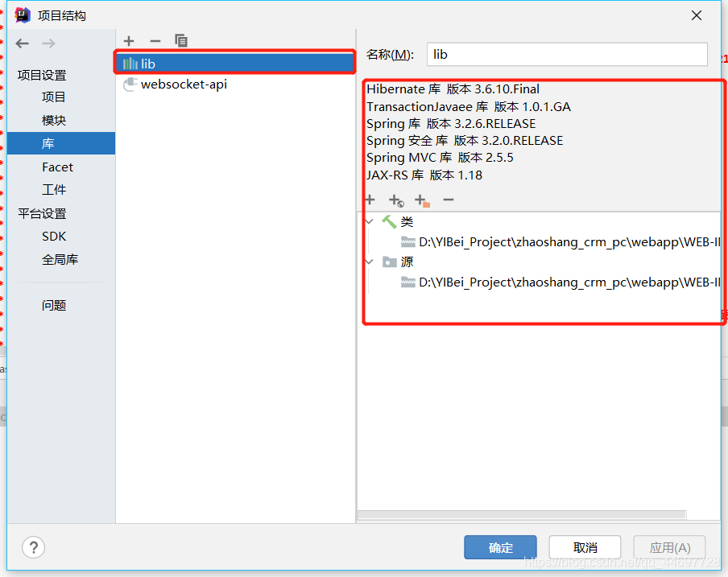Image resolution: width=728 pixels, height=577 pixels.
Task: Click the websocket-api library icon
Action: (x=130, y=84)
